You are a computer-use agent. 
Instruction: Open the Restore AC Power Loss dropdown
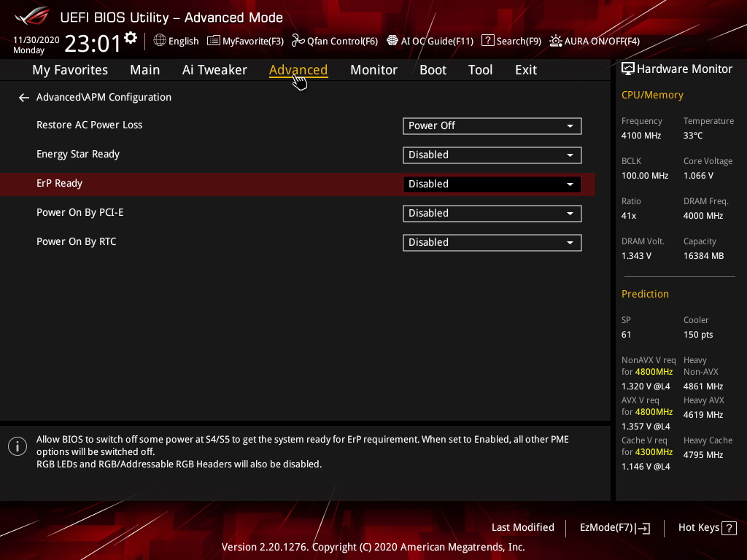point(492,125)
